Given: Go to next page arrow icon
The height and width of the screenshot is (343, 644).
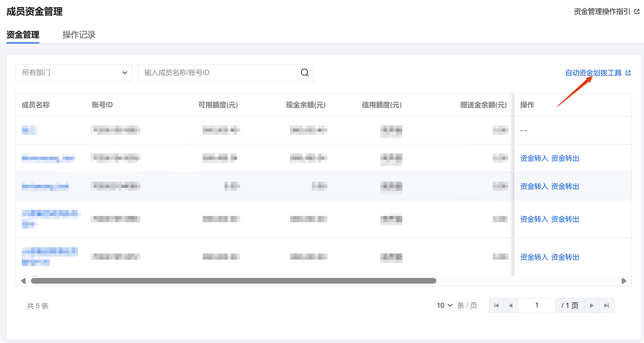Looking at the screenshot, I should 592,306.
